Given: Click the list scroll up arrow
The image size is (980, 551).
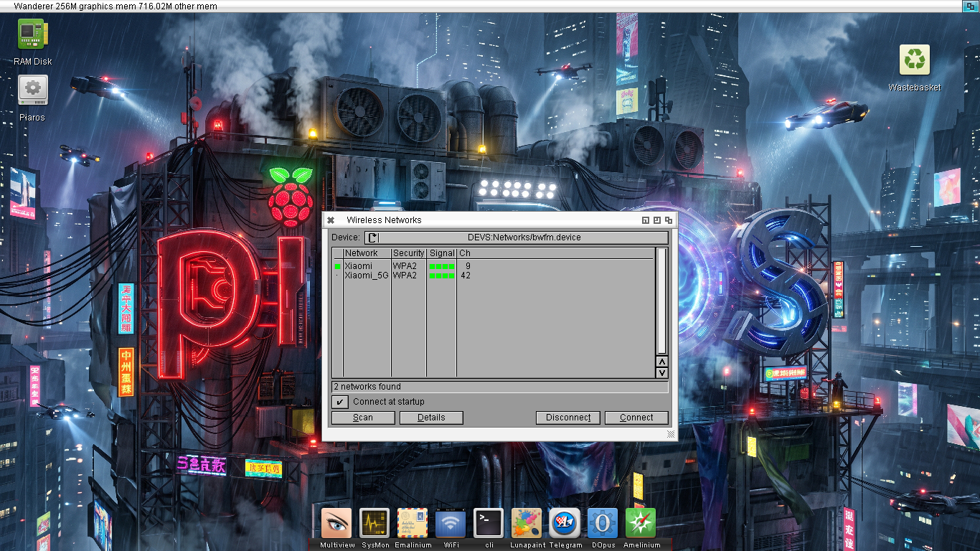Looking at the screenshot, I should click(x=662, y=362).
